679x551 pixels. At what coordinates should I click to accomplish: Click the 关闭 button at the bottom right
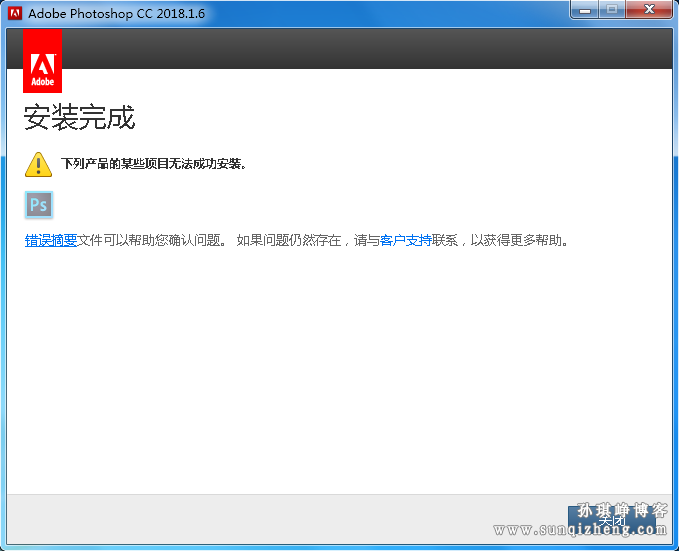pyautogui.click(x=611, y=521)
